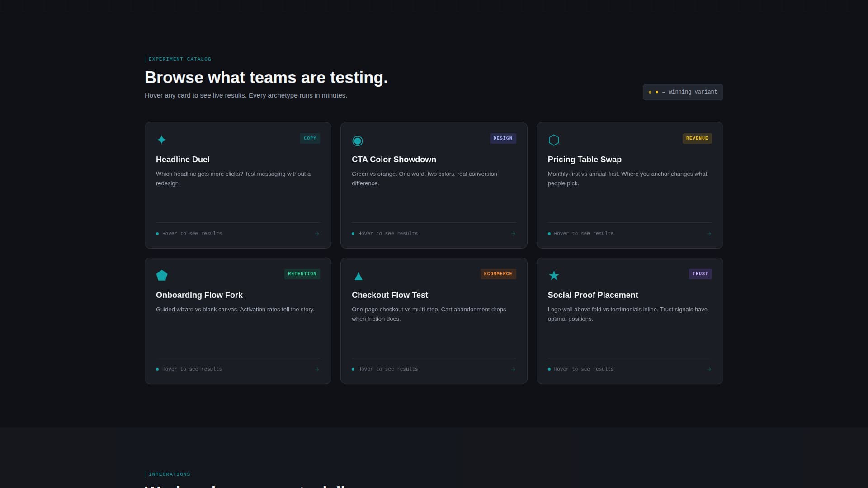Select the REVENUE category badge
Viewport: 868px width, 488px height.
697,138
